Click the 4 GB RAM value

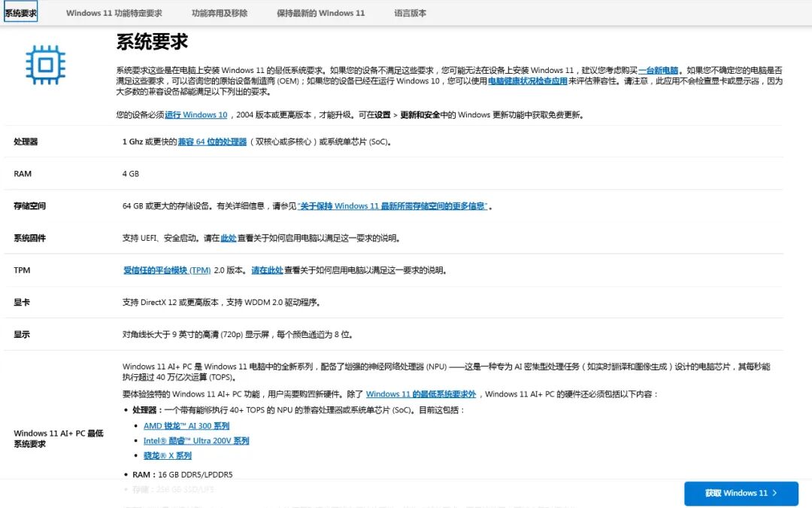coord(131,174)
